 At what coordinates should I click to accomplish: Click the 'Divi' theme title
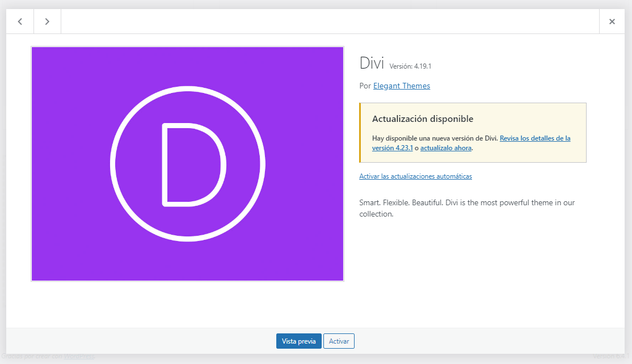[x=372, y=63]
